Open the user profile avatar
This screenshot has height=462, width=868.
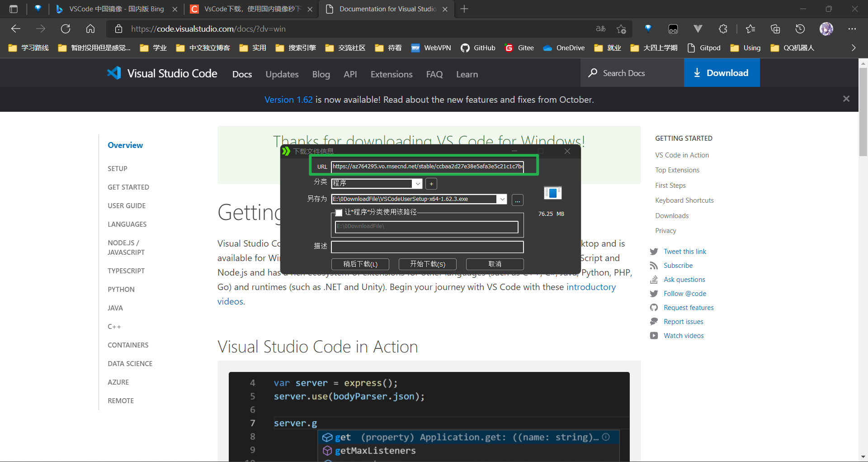(x=826, y=29)
